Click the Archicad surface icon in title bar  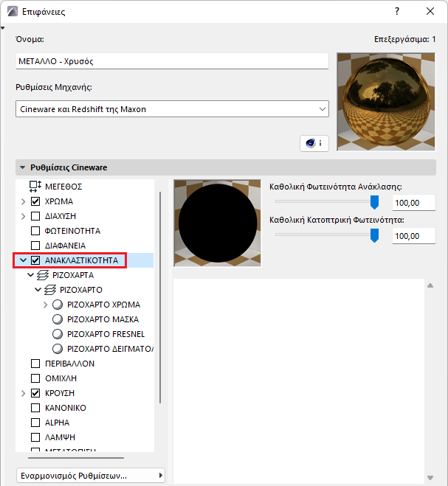click(x=13, y=12)
